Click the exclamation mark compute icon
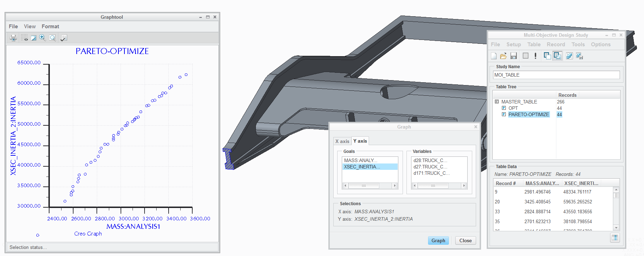Viewport: 644px width, 256px height. [535, 56]
